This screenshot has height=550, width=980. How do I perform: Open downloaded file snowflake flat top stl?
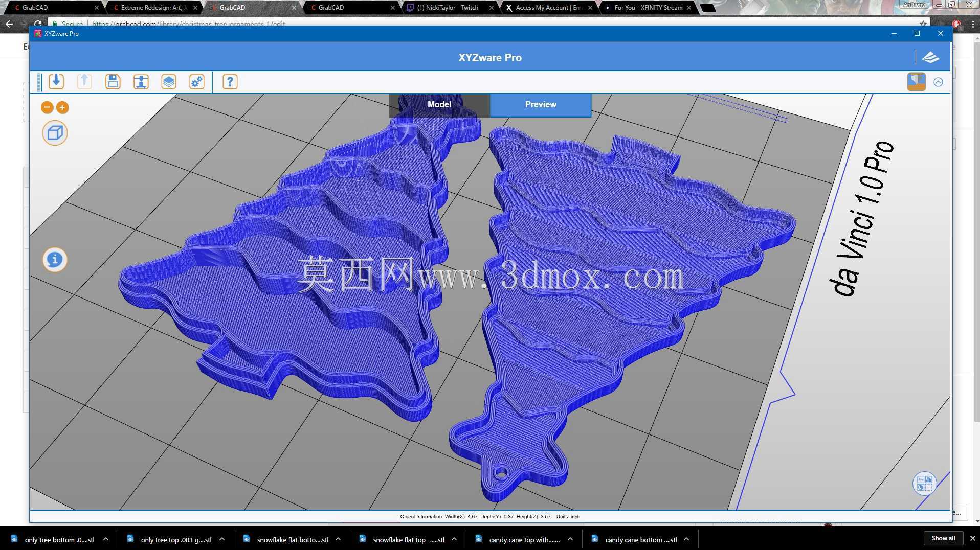(409, 540)
